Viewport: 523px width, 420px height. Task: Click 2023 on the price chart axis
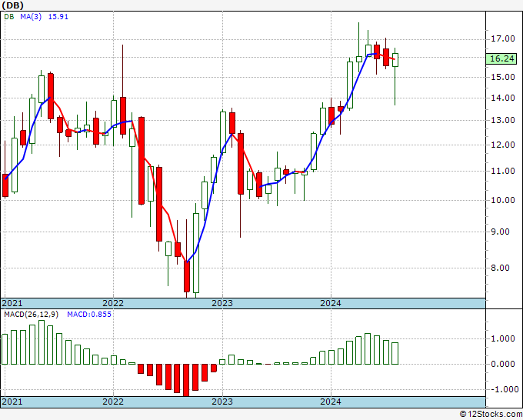coord(222,303)
